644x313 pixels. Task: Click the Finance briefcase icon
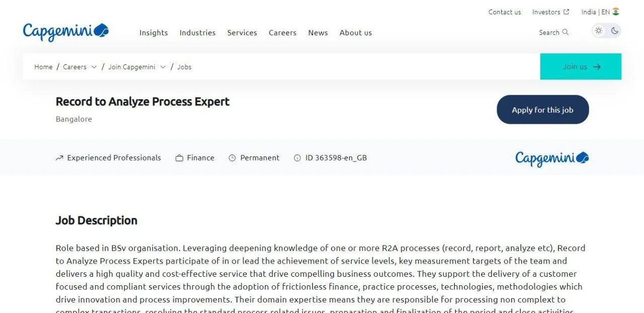[179, 158]
